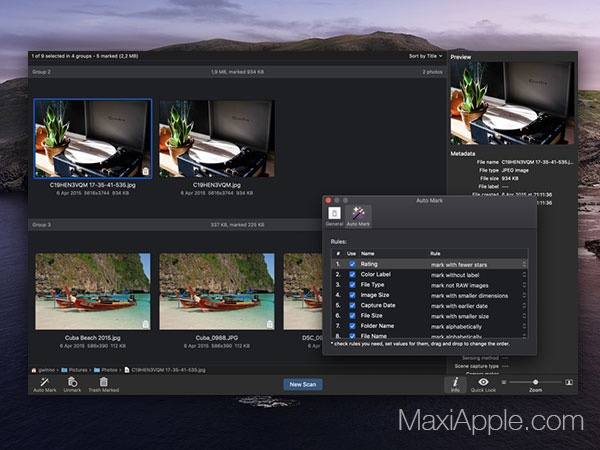This screenshot has height=450, width=600.
Task: Select the Cuba Beach 2015.jpg thumbnail
Action: [93, 291]
